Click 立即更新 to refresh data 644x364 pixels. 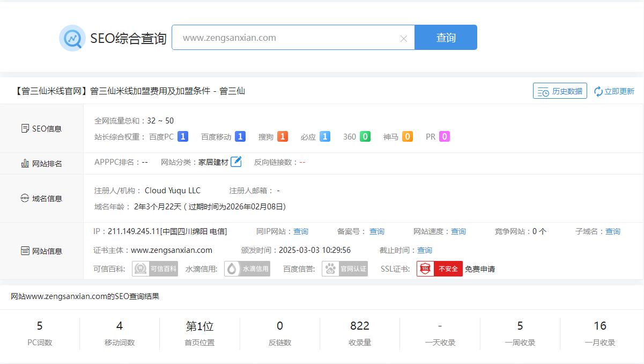click(614, 91)
